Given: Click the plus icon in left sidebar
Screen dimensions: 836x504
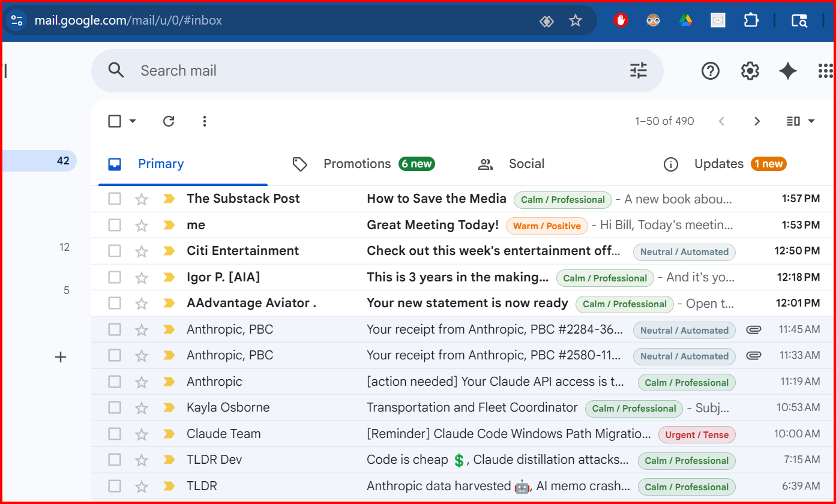Looking at the screenshot, I should 61,357.
